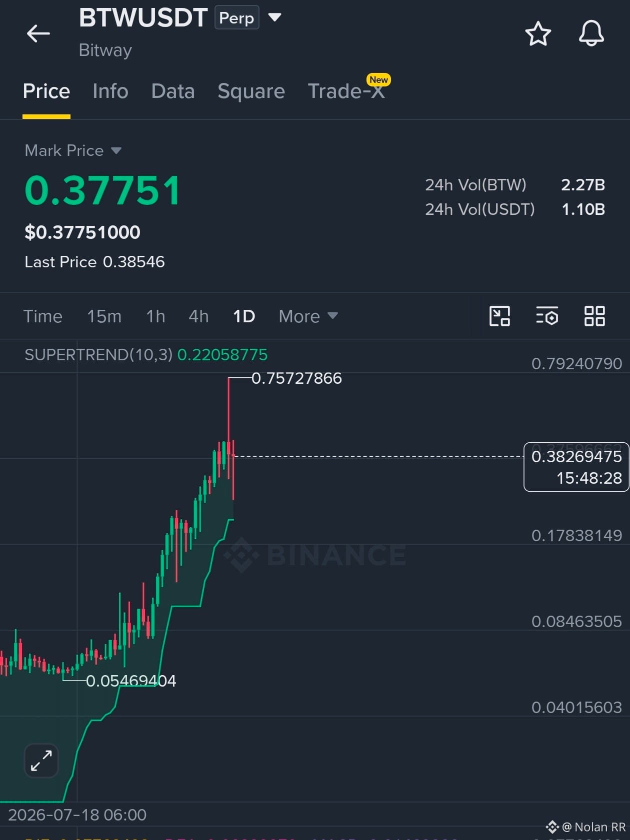This screenshot has height=840, width=630.
Task: Tap the current price tag 0.38269475
Action: point(576,467)
